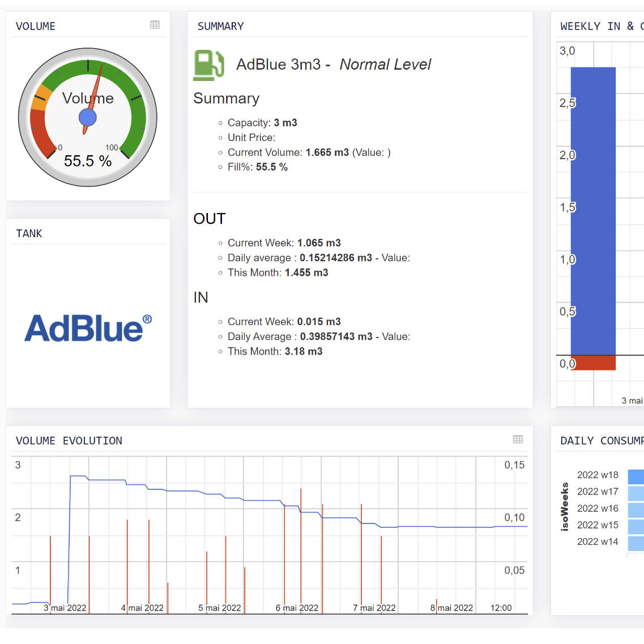Switch to the Weekly In & Out panel
This screenshot has width=644, height=644.
pyautogui.click(x=598, y=26)
